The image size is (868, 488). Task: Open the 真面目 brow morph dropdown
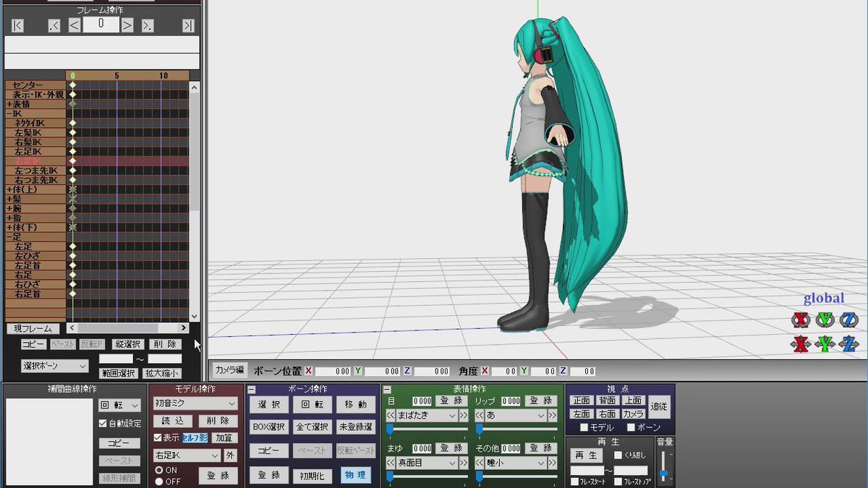coord(427,463)
